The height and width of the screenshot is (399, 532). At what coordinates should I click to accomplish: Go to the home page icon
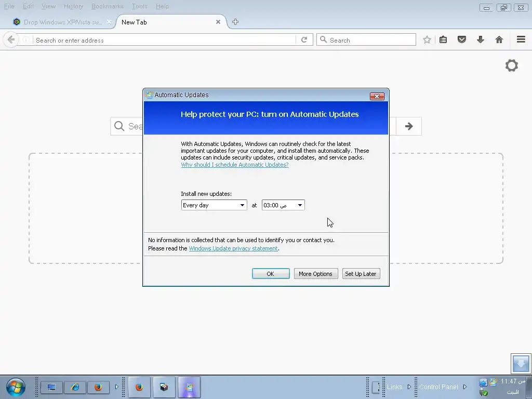click(x=499, y=39)
